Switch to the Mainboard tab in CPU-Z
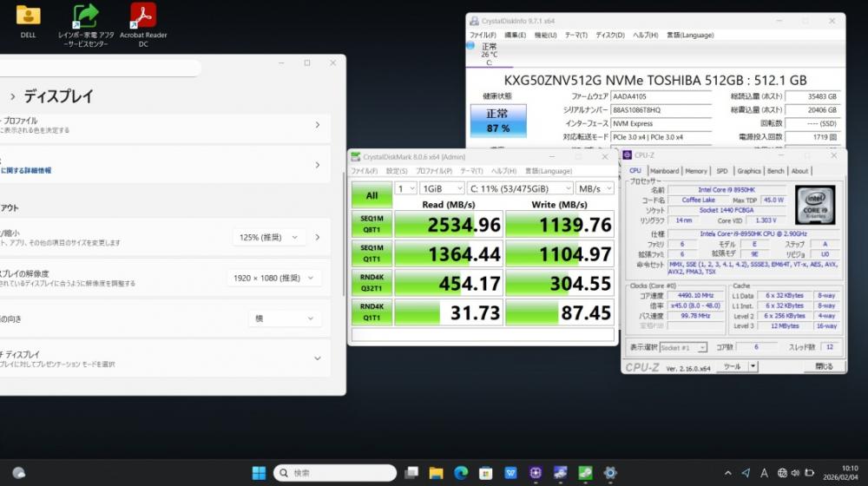This screenshot has width=868, height=486. coord(664,171)
